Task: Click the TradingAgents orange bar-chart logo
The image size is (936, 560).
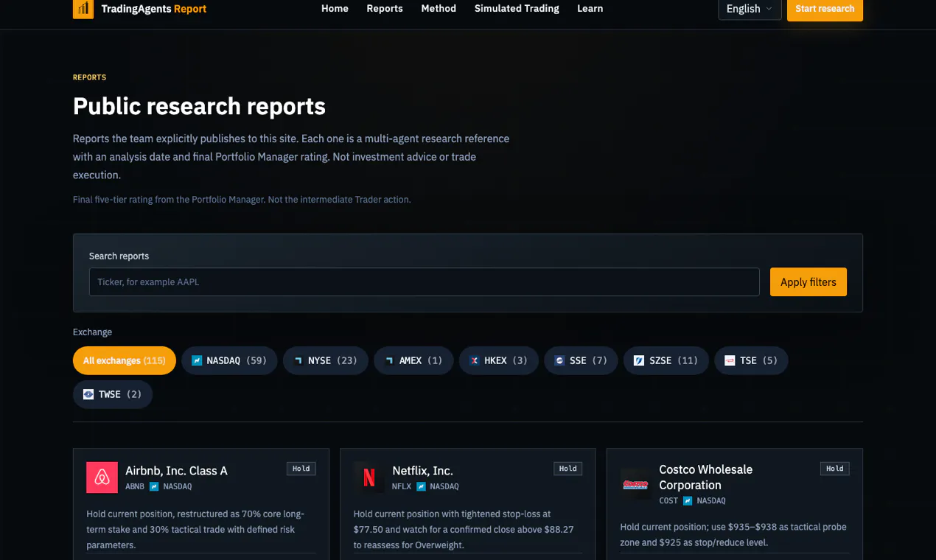Action: [83, 9]
